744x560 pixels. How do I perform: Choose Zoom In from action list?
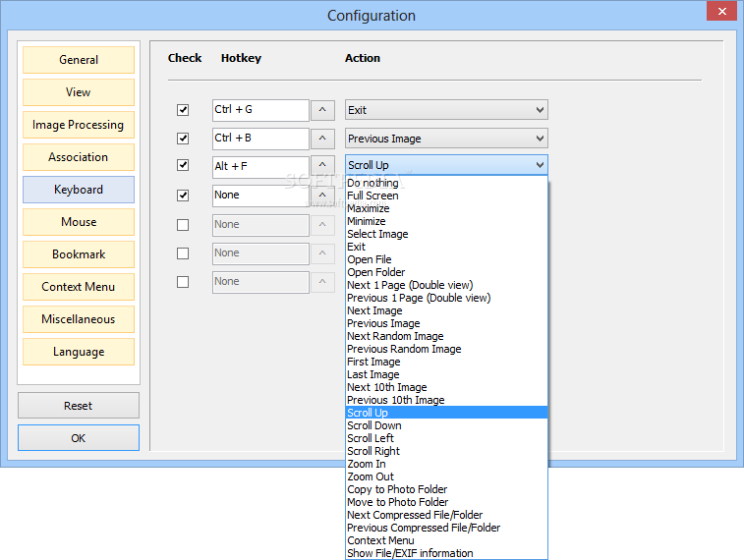446,465
